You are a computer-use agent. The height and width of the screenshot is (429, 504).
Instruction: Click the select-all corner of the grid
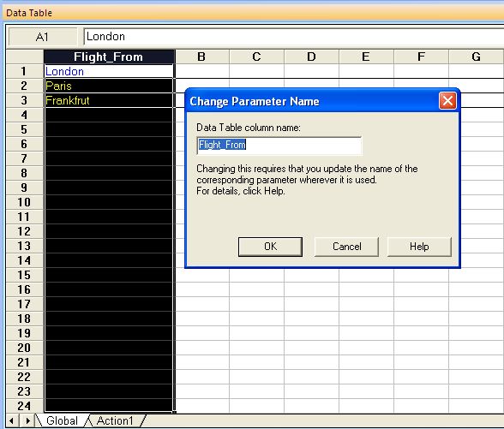[x=25, y=57]
